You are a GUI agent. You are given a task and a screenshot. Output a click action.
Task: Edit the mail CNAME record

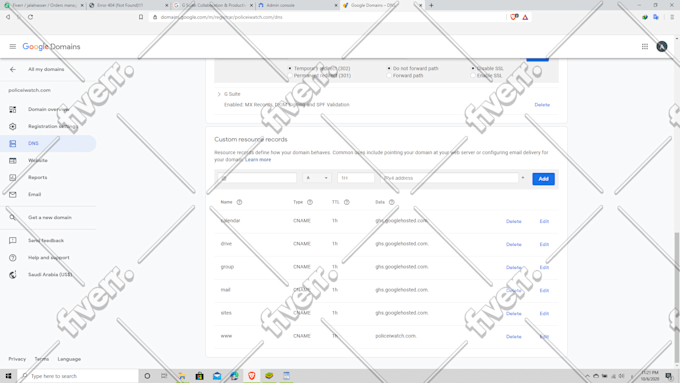pyautogui.click(x=544, y=290)
